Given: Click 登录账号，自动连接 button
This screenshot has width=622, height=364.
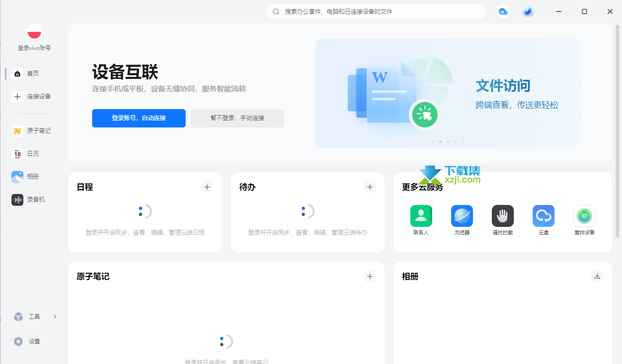Looking at the screenshot, I should (x=139, y=118).
